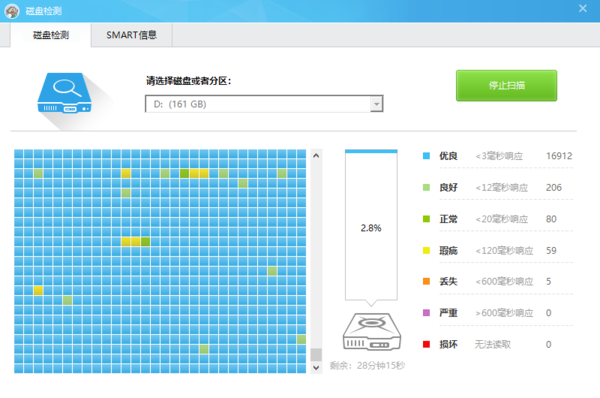Click the hard drive icon below the progress bar
The image size is (600, 398).
(x=372, y=331)
